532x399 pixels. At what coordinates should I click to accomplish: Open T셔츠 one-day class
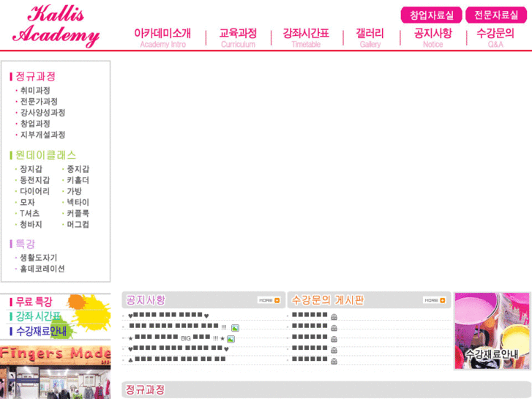(29, 213)
